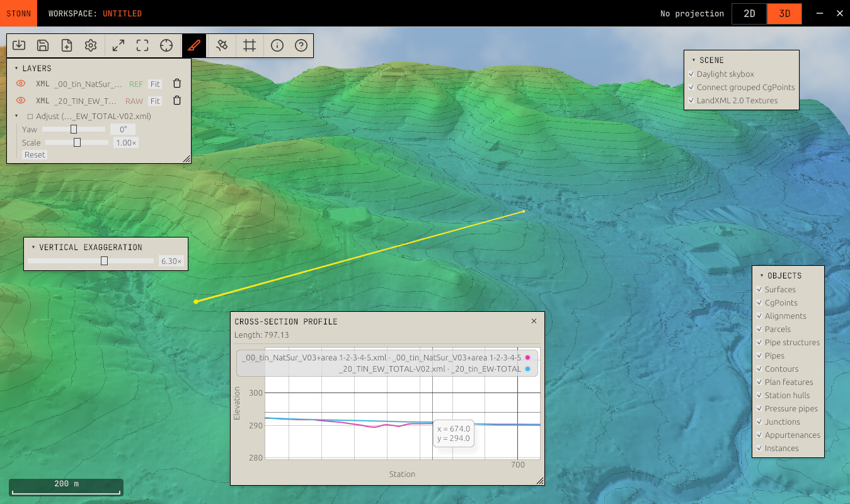
Task: Collapse the Vertical Exaggeration panel
Action: [33, 248]
